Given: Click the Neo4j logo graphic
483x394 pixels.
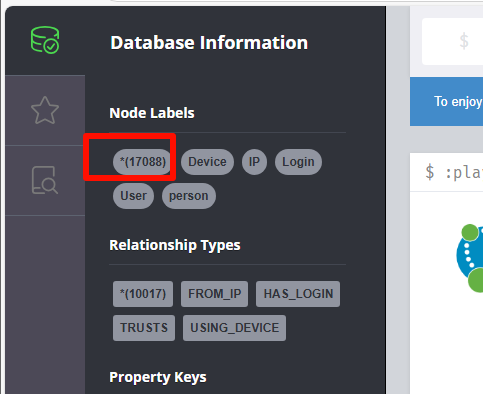Looking at the screenshot, I should click(x=470, y=258).
